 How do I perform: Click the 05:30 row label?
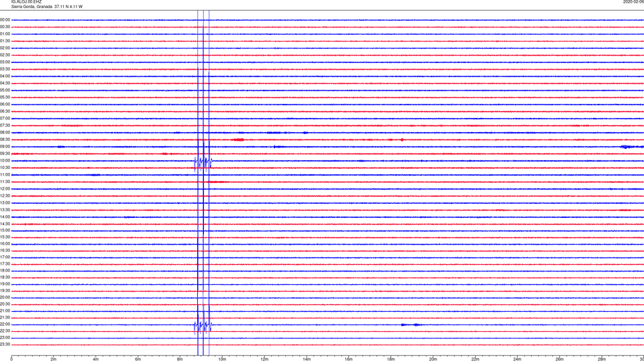coord(5,97)
